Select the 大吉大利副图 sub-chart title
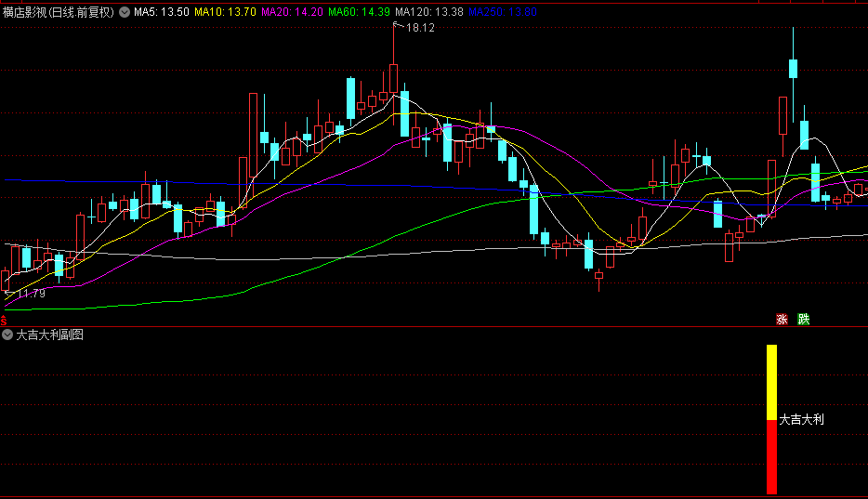 point(50,335)
